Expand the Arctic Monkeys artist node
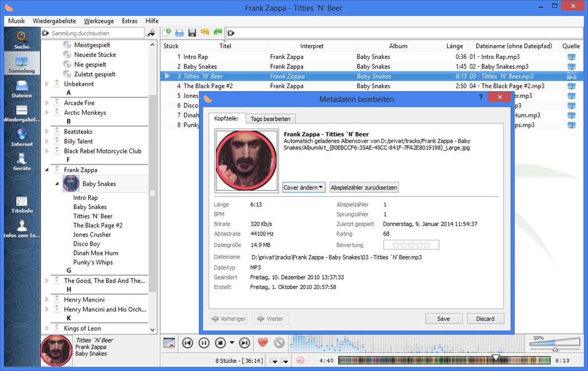The width and height of the screenshot is (588, 371). coord(47,112)
